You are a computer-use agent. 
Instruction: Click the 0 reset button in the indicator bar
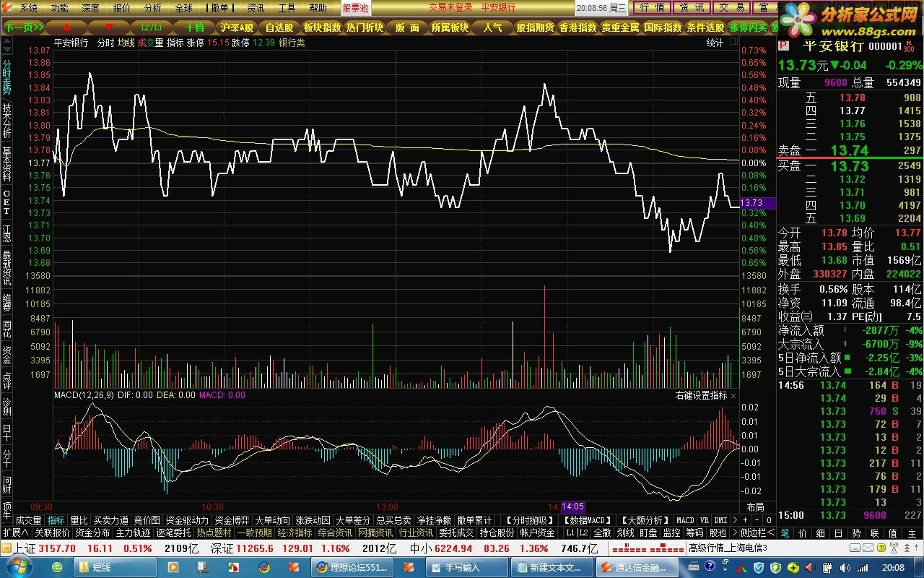point(768,520)
